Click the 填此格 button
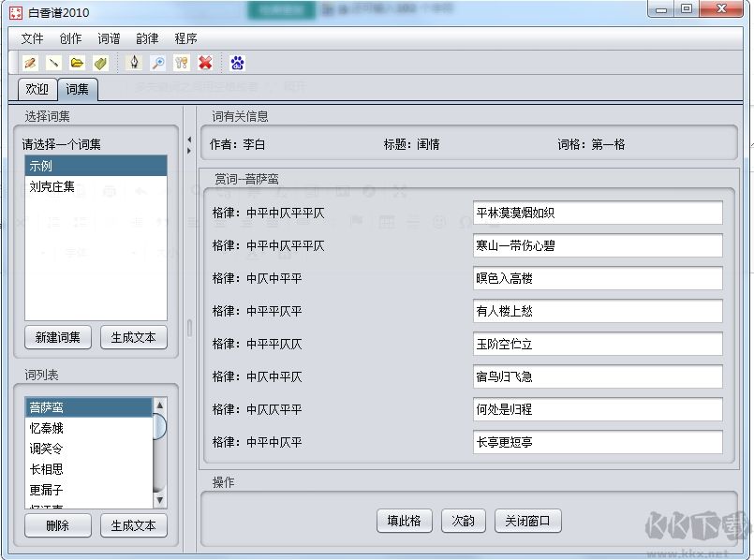Screen dimensions: 754x560 click(405, 521)
